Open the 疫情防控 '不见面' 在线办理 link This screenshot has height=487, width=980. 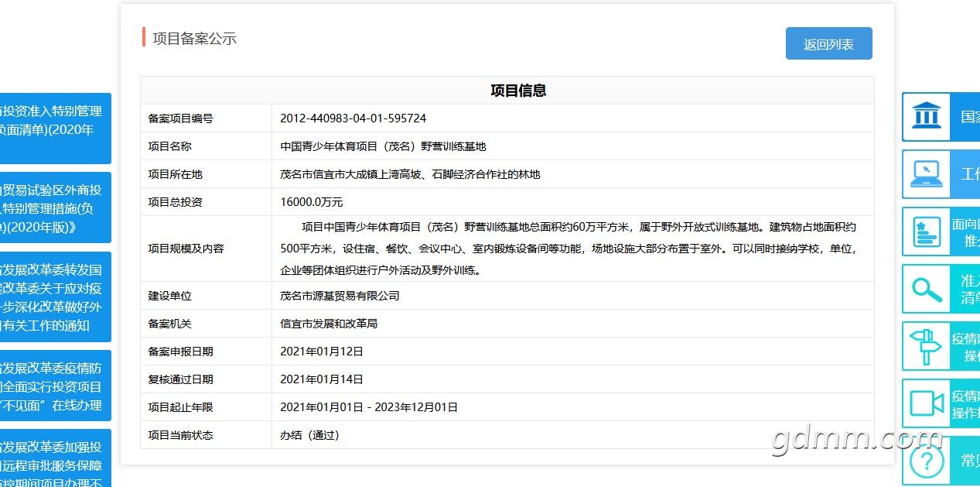coord(56,386)
